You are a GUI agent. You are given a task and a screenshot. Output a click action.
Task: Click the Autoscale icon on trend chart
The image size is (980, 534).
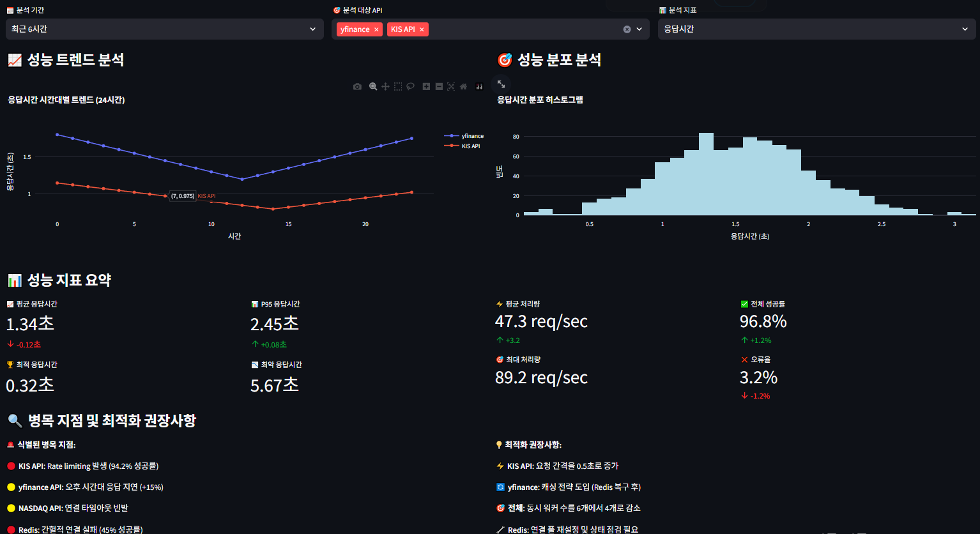point(451,87)
